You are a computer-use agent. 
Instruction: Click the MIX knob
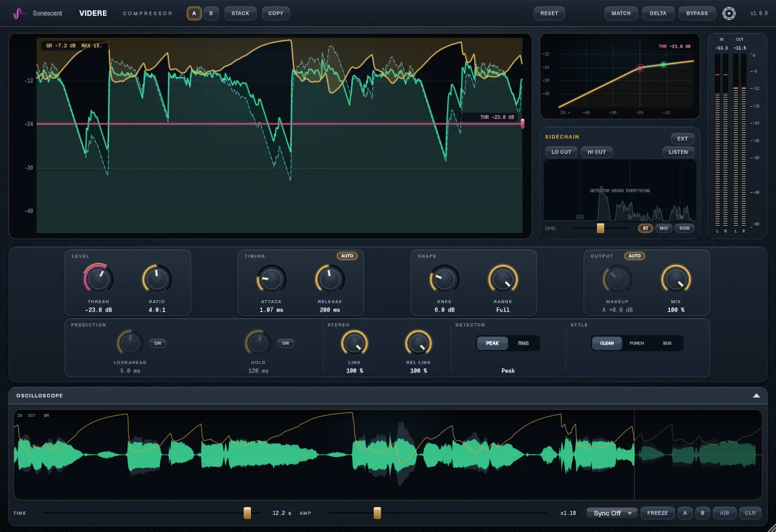(x=675, y=279)
